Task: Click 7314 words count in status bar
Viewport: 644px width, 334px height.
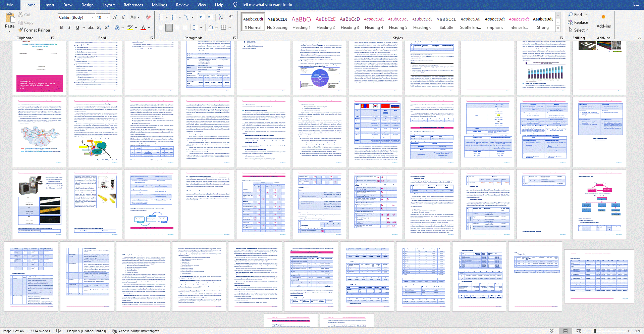Action: pyautogui.click(x=40, y=331)
